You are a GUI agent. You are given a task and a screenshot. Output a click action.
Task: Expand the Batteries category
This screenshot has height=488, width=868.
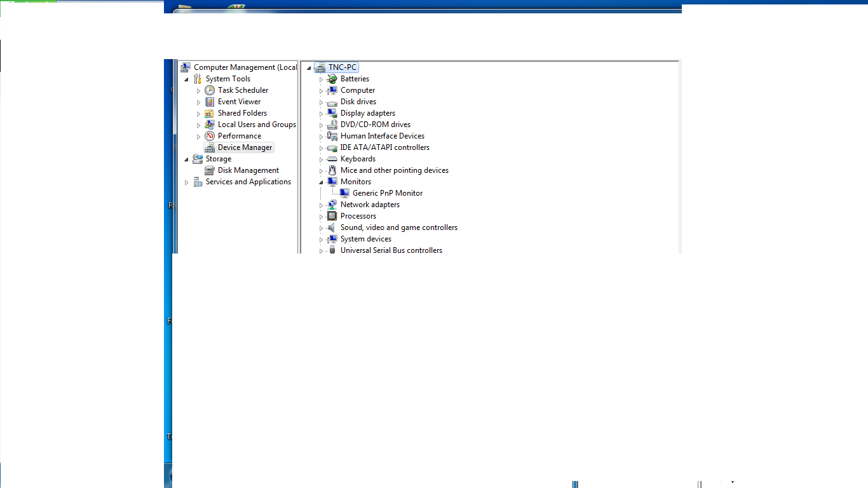pyautogui.click(x=321, y=79)
